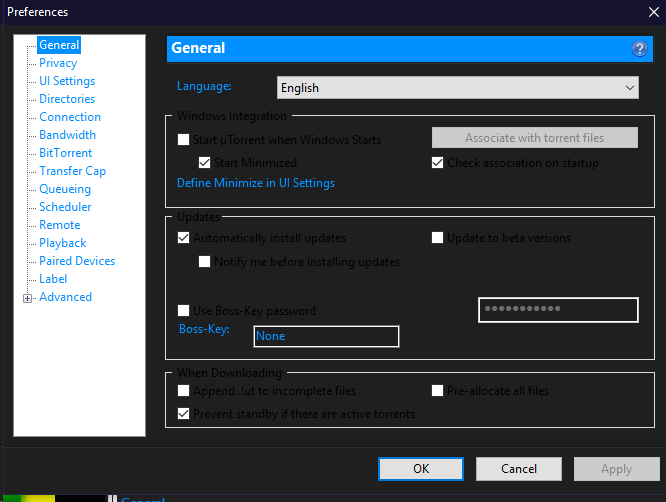Uncheck Check association on startup
This screenshot has height=502, width=666.
tap(437, 163)
